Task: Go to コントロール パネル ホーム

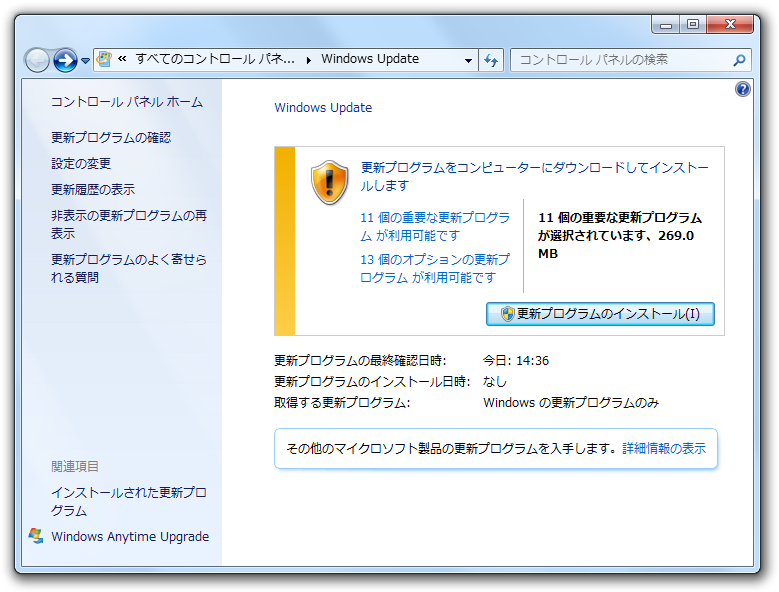Action: pos(127,102)
